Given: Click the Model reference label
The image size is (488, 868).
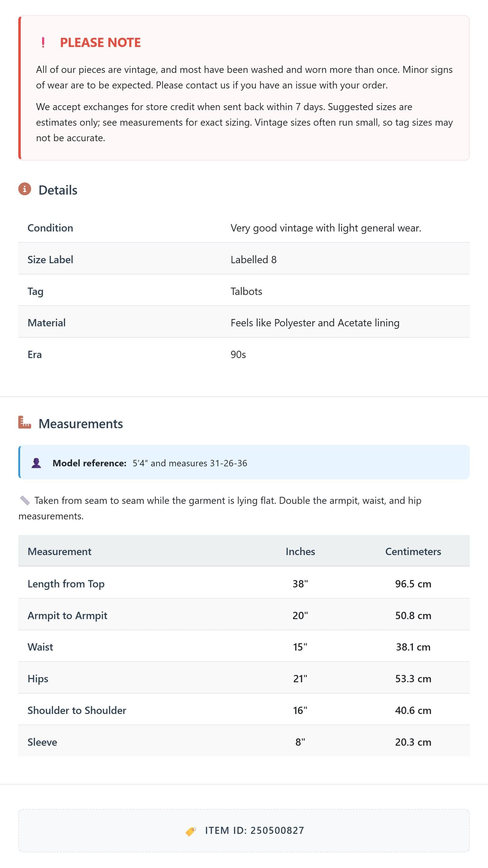Looking at the screenshot, I should [x=89, y=463].
